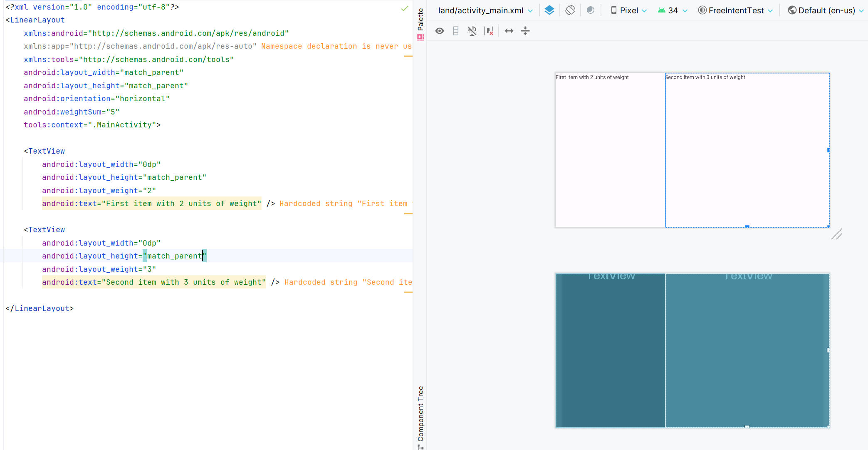Click the closing LinearLayout tag
This screenshot has width=868, height=450.
tap(40, 308)
